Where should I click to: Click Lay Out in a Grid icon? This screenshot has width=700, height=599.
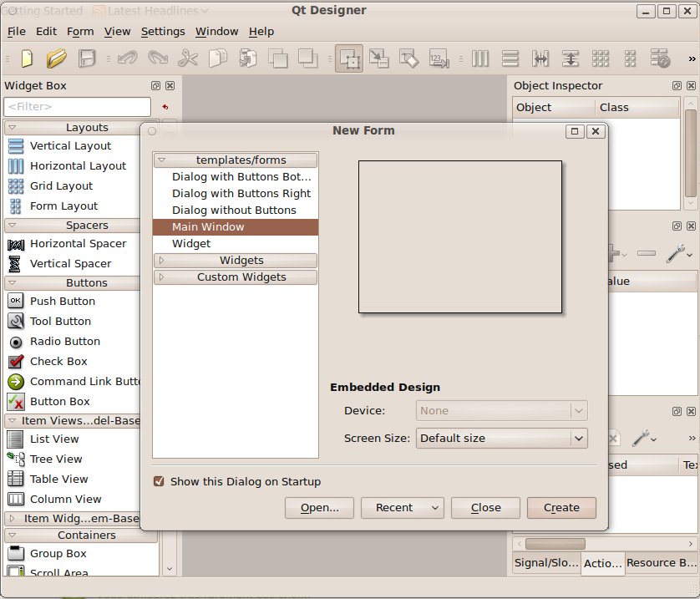pyautogui.click(x=600, y=58)
